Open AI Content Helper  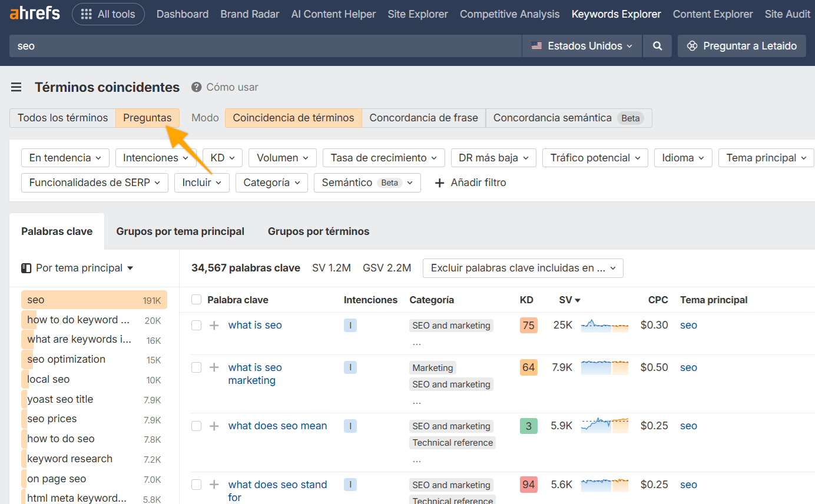point(334,14)
